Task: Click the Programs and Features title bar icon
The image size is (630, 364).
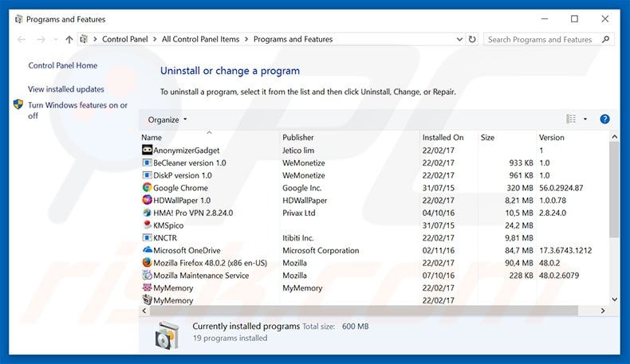Action: (18, 19)
